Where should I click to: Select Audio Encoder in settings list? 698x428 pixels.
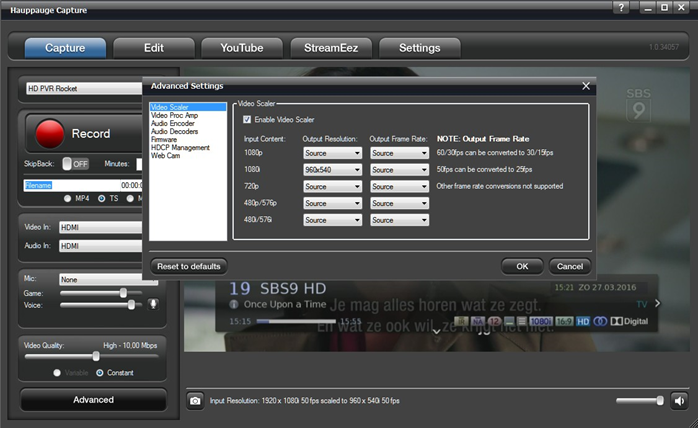[173, 123]
